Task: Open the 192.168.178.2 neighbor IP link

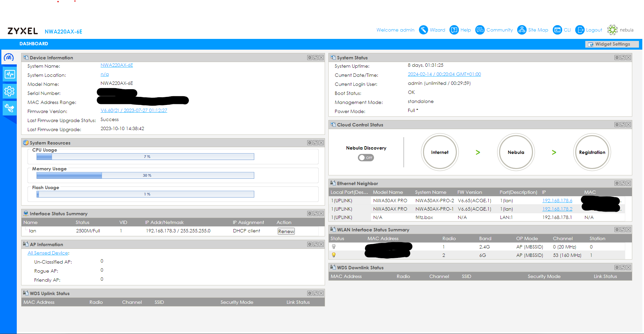Action: [557, 209]
